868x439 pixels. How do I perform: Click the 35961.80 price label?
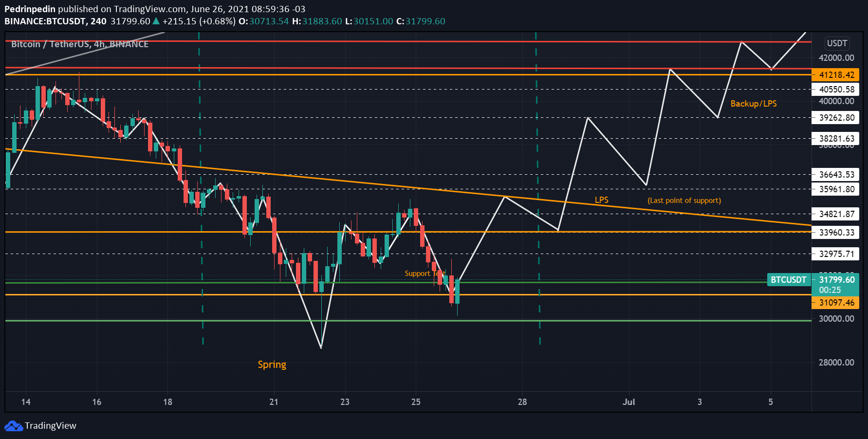click(836, 189)
